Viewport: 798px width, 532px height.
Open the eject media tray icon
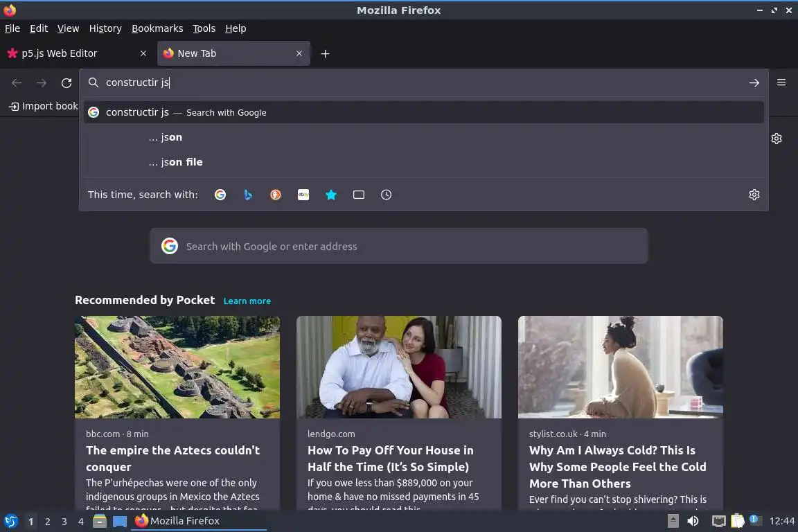[673, 521]
